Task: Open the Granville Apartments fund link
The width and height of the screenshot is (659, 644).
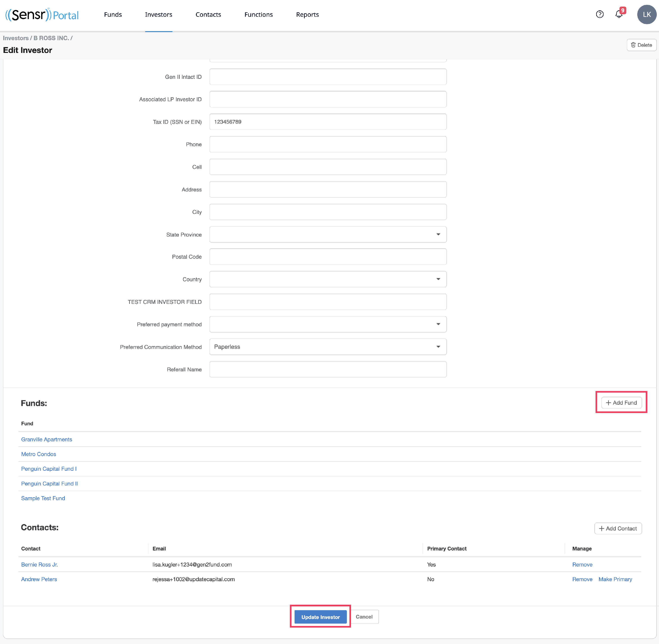Action: click(47, 439)
